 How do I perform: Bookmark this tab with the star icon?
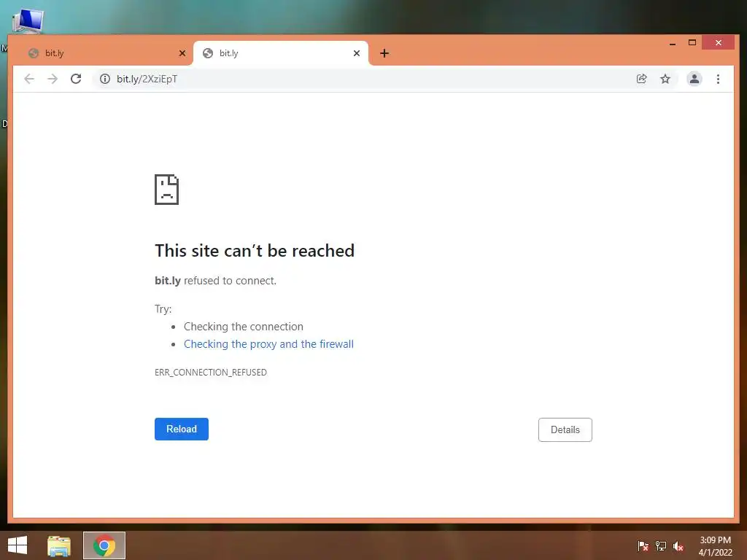coord(665,79)
